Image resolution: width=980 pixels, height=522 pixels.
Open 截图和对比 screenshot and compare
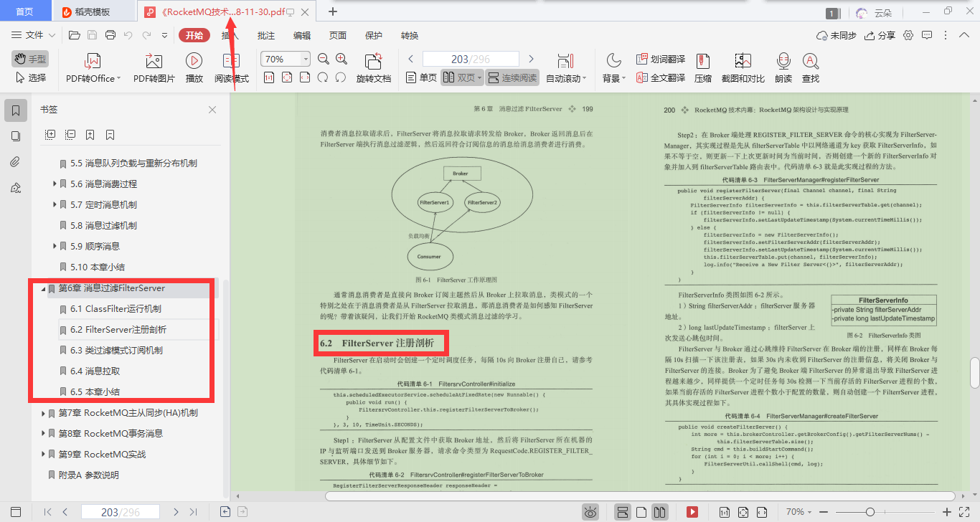coord(743,69)
